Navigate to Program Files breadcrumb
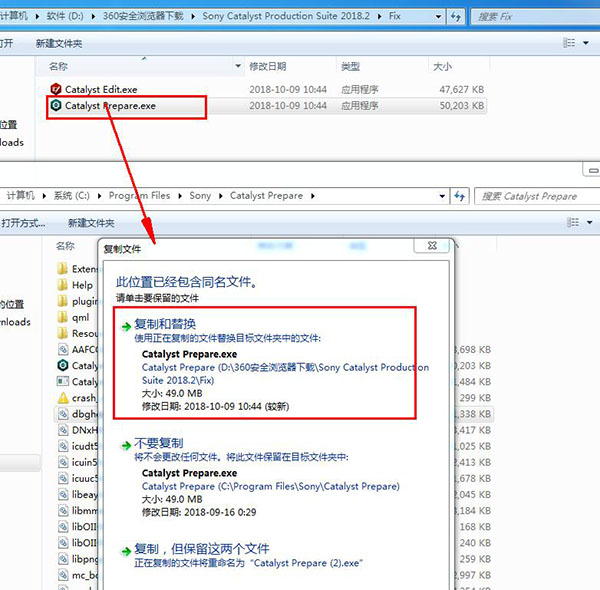The height and width of the screenshot is (590, 600). [139, 196]
